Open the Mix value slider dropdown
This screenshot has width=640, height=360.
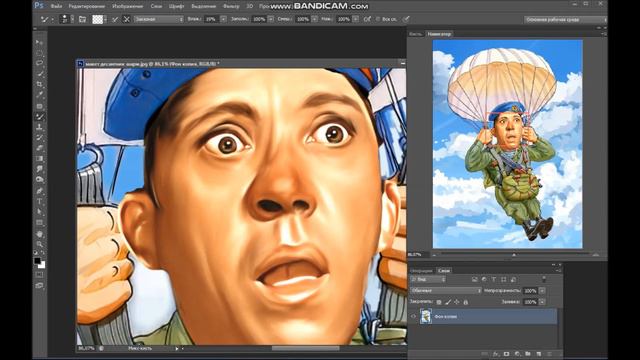point(315,19)
